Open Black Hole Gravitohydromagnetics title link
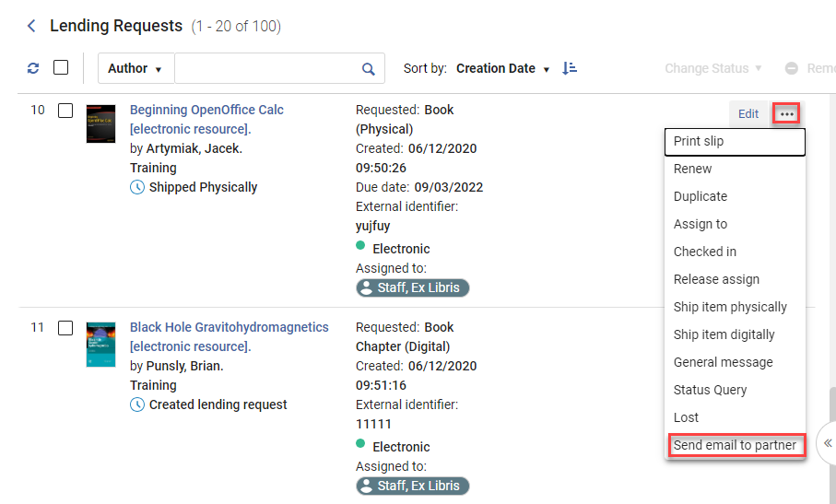The image size is (836, 504). (x=230, y=336)
